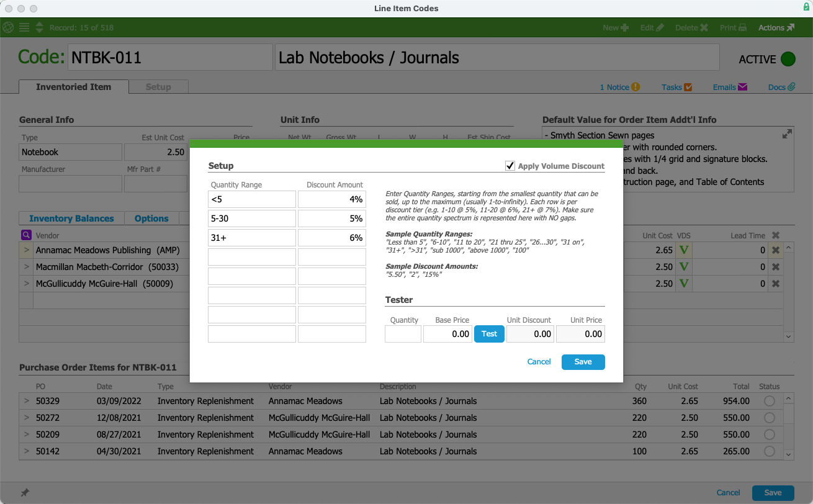This screenshot has width=813, height=504.
Task: Click the vendor list scroll up arrow
Action: [x=789, y=247]
